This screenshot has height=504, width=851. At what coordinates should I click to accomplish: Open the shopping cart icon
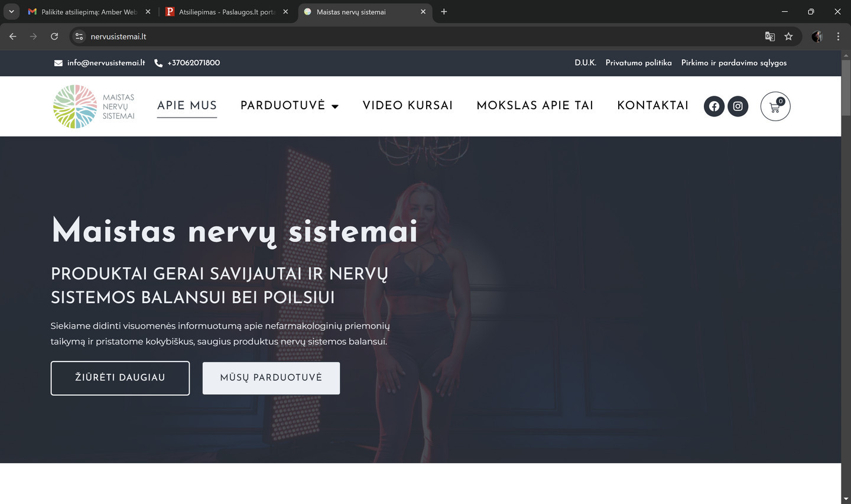click(x=775, y=106)
